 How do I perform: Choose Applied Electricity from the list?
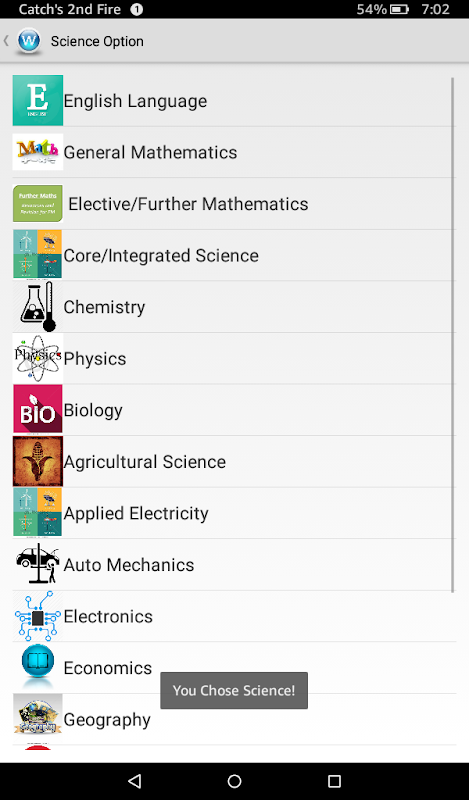pos(234,513)
